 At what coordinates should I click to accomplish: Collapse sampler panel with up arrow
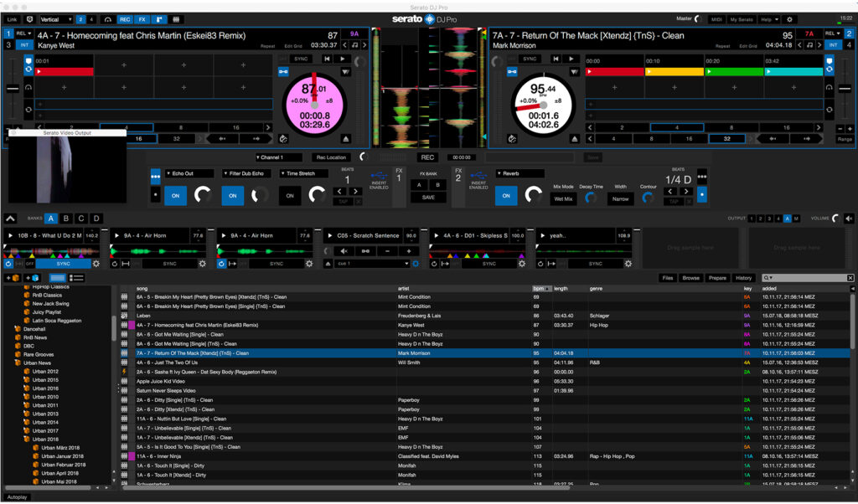pyautogui.click(x=10, y=219)
